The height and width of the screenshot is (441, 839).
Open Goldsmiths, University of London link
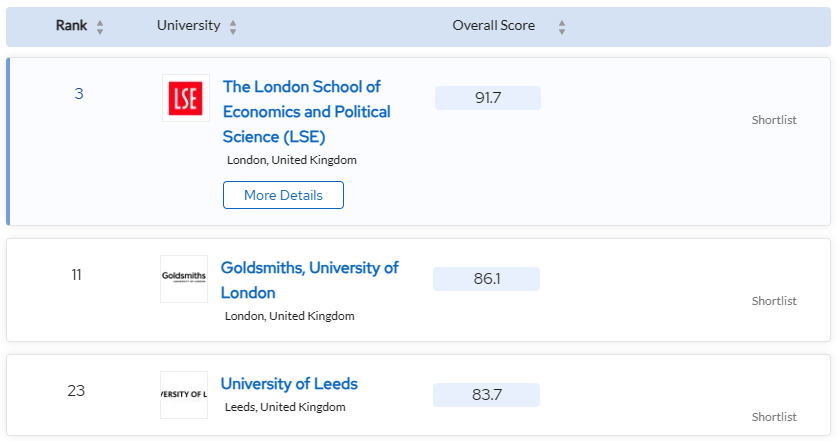pyautogui.click(x=309, y=280)
